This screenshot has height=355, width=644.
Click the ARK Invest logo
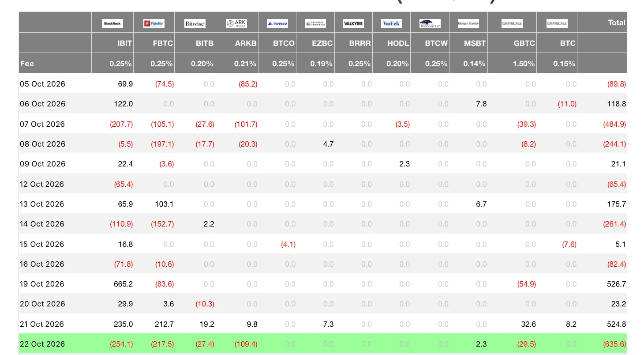click(x=236, y=23)
